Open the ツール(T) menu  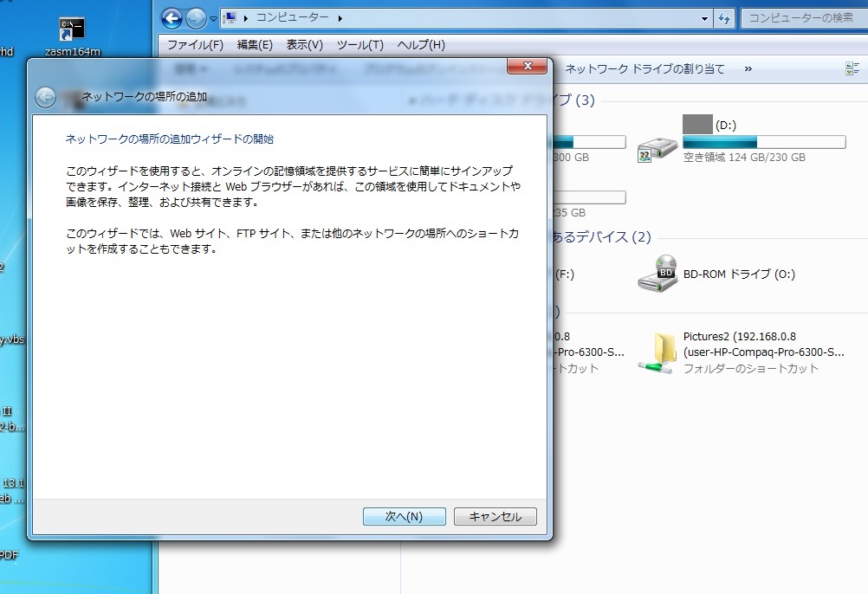point(360,45)
